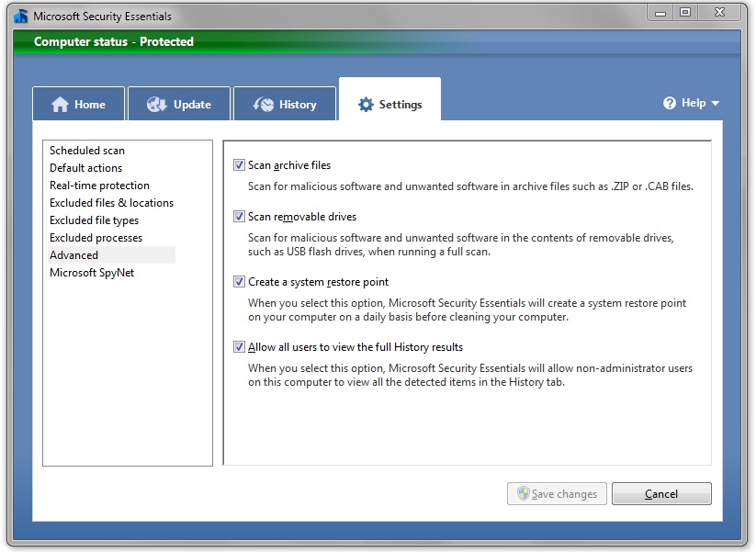756x552 pixels.
Task: Click the house icon on Home tab
Action: (61, 104)
